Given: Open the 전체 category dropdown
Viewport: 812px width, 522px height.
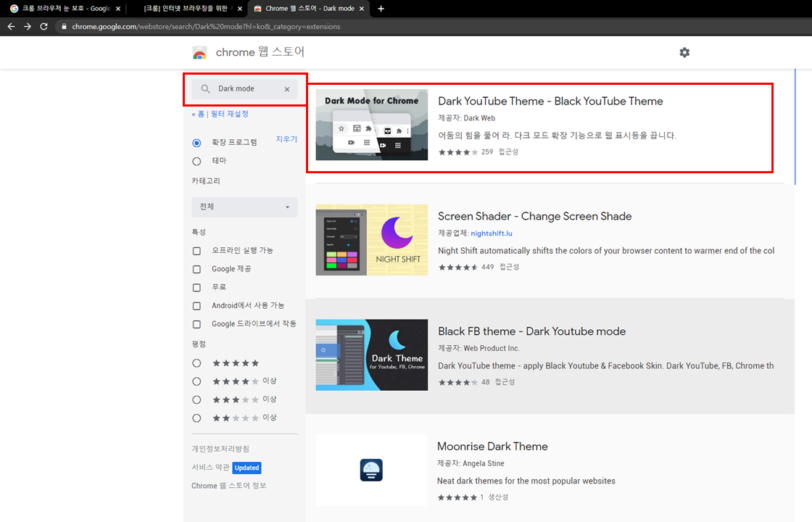Looking at the screenshot, I should coord(244,207).
